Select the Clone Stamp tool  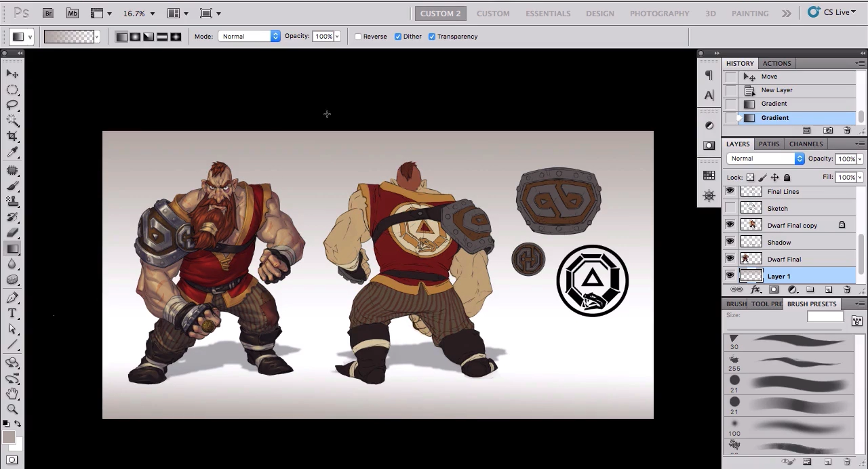12,201
